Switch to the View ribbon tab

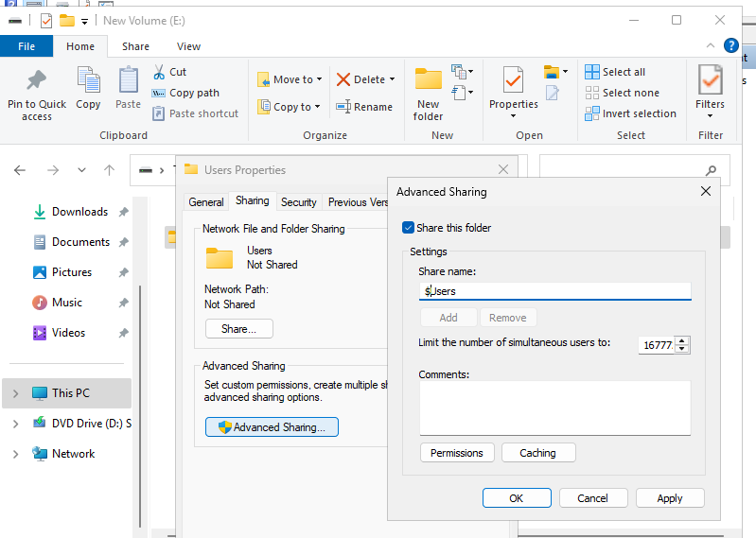188,46
